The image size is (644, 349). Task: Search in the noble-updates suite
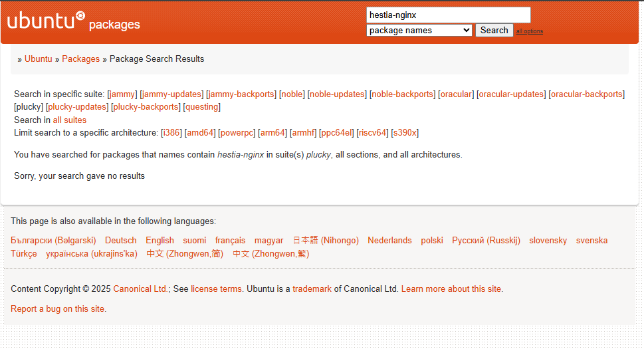(x=337, y=94)
